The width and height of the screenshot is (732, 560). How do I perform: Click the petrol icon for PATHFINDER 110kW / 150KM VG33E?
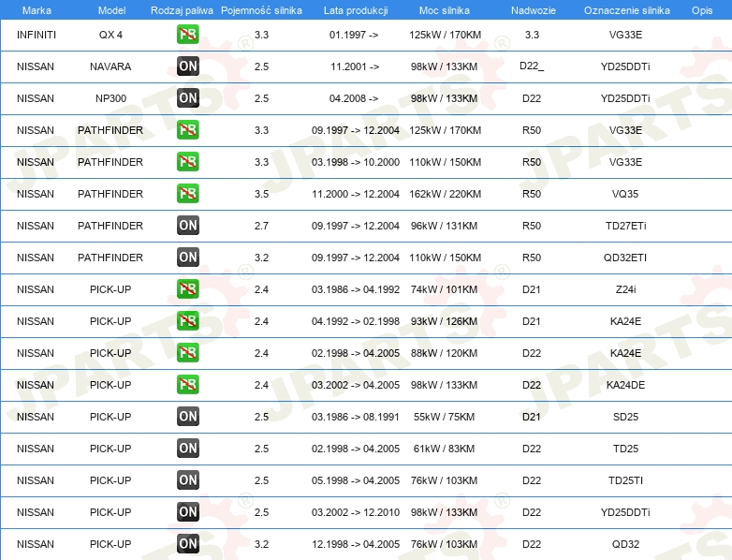187,162
